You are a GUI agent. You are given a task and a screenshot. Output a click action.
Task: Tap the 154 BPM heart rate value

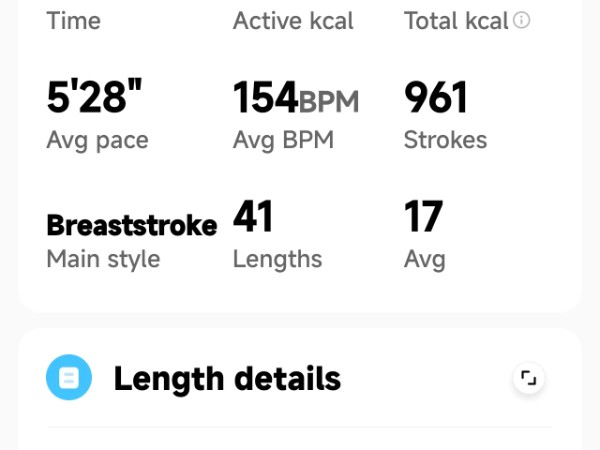(x=266, y=98)
